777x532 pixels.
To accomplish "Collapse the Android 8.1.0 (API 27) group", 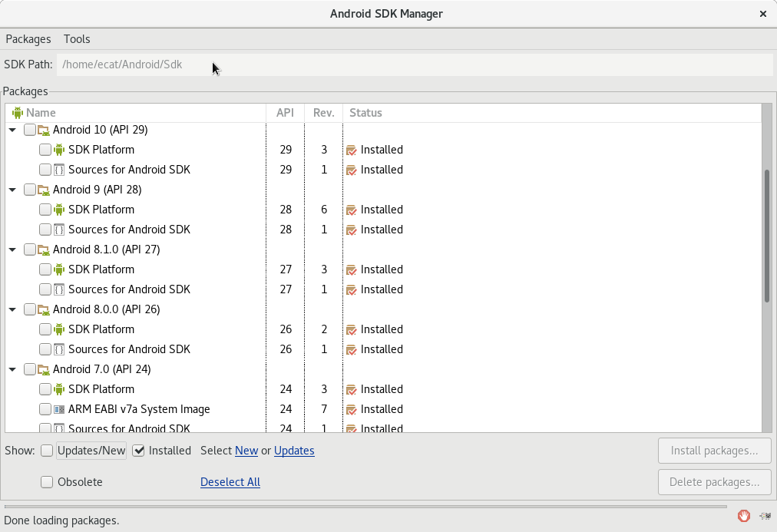I will [x=13, y=249].
